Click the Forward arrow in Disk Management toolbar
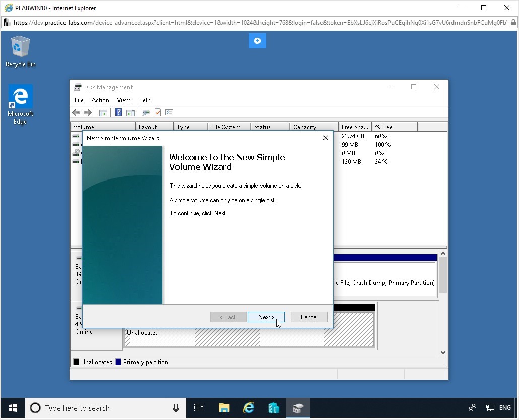The height and width of the screenshot is (420, 519). click(x=88, y=113)
